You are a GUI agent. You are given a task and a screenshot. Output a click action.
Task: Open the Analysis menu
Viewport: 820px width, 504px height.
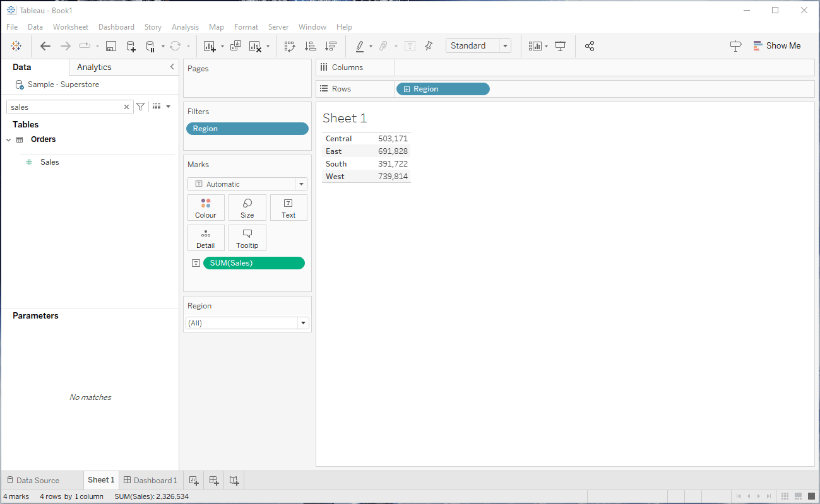click(185, 27)
